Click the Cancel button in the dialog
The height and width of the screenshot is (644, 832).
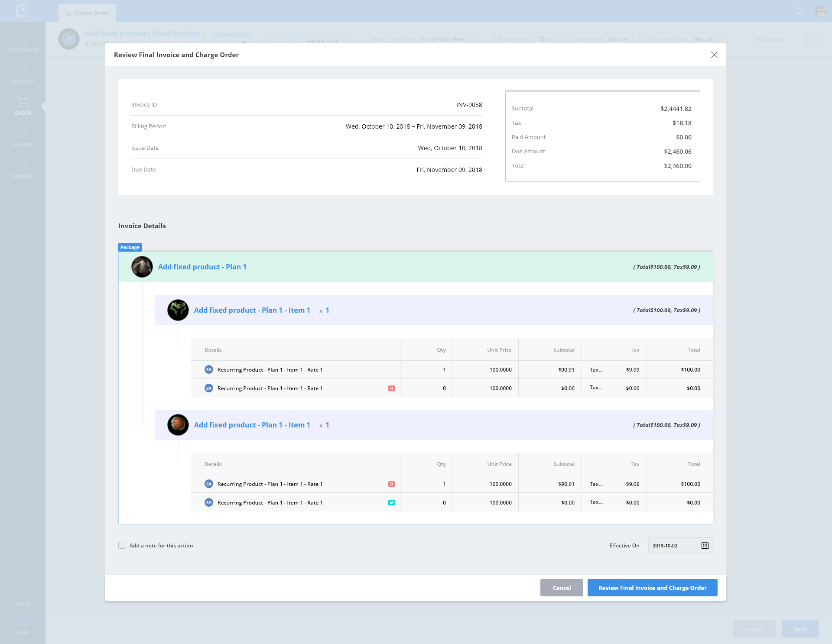click(x=561, y=588)
